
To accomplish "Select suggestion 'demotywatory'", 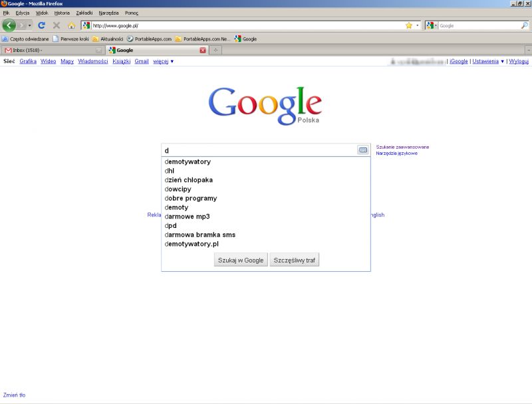I will coord(266,161).
